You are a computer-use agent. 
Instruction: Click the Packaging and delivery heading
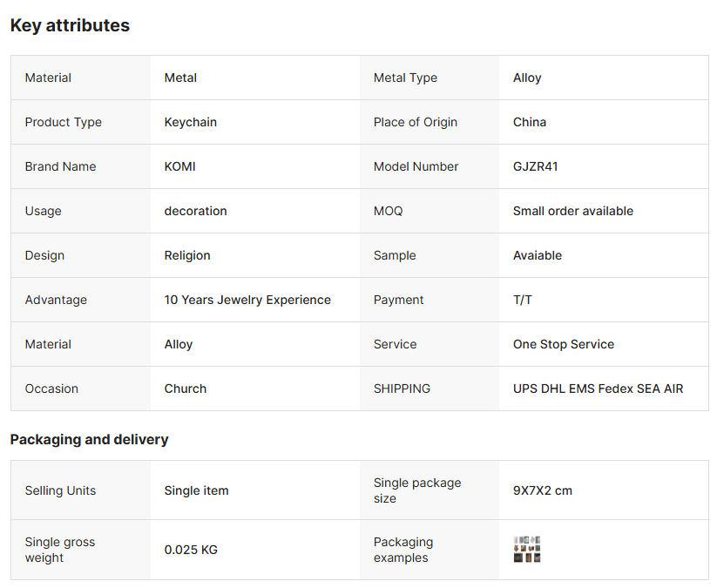(89, 439)
